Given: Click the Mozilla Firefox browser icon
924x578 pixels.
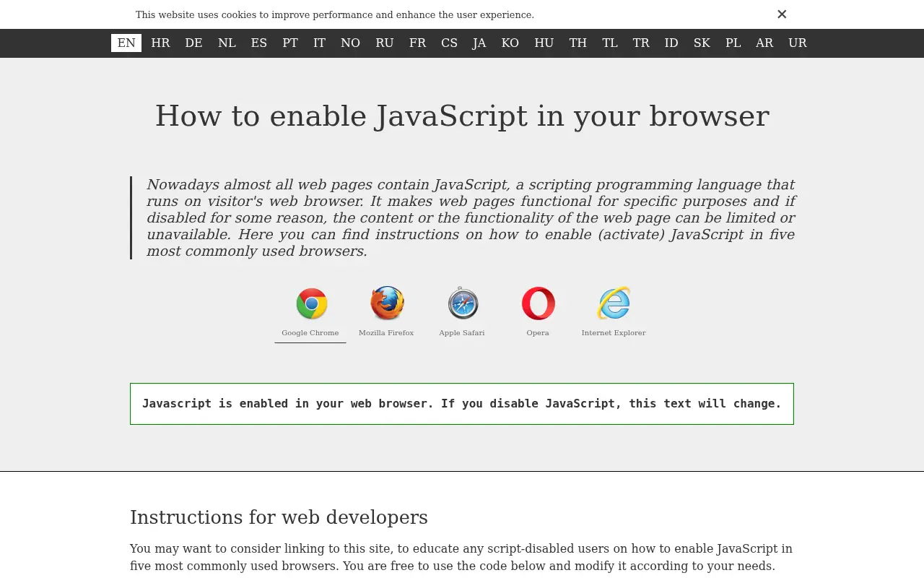Looking at the screenshot, I should coord(387,303).
